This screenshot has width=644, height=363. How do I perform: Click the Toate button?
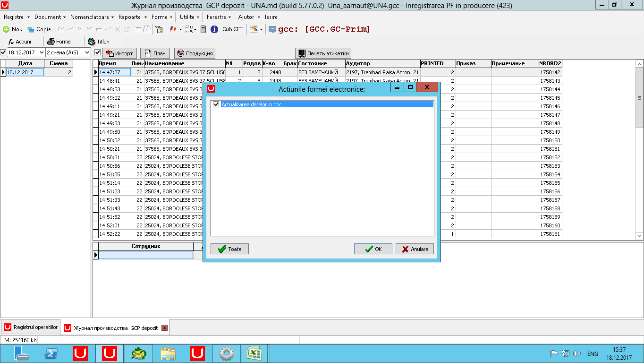coord(229,249)
